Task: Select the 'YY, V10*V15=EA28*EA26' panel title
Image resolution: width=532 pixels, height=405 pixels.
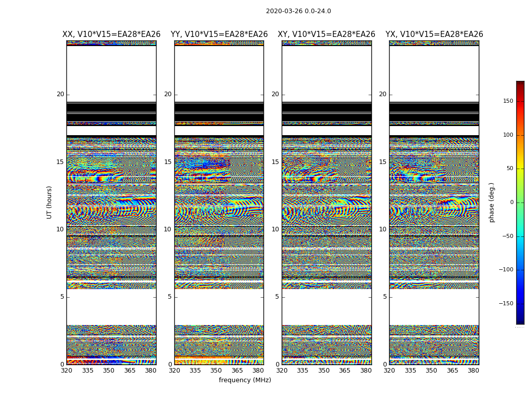Action: click(219, 34)
